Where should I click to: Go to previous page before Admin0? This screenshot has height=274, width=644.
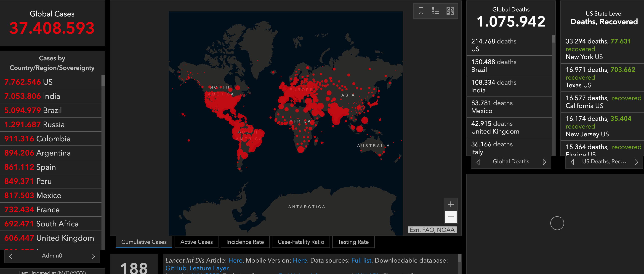[11, 256]
